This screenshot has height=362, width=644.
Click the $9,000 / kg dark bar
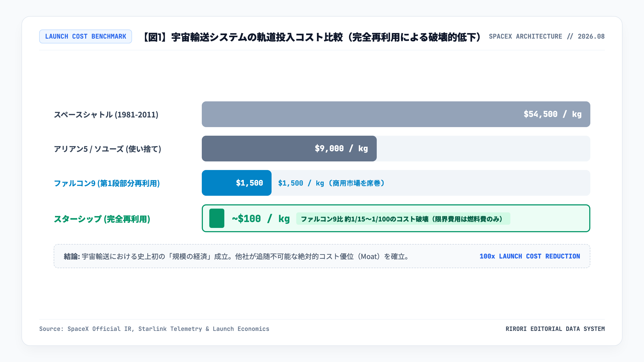pyautogui.click(x=289, y=149)
